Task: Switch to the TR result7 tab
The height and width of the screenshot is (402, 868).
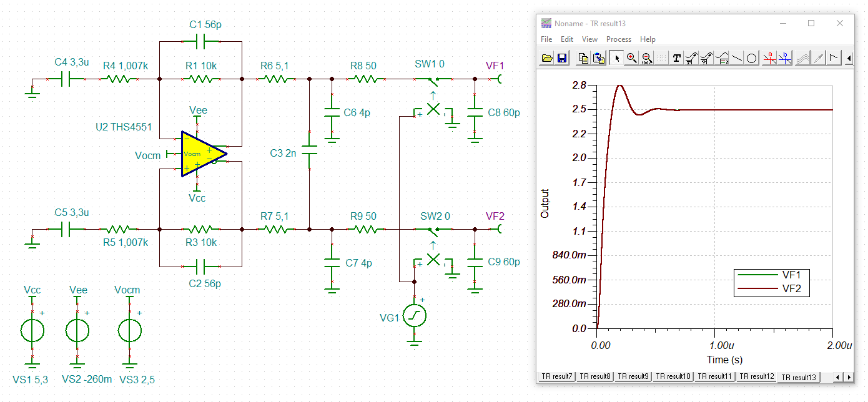Action: point(557,376)
